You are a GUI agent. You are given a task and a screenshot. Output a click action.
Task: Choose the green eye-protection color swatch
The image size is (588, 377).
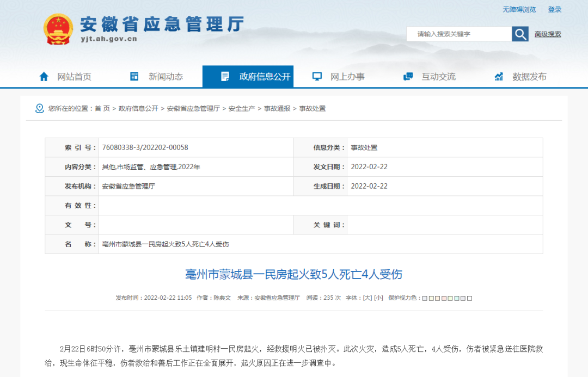pos(450,298)
